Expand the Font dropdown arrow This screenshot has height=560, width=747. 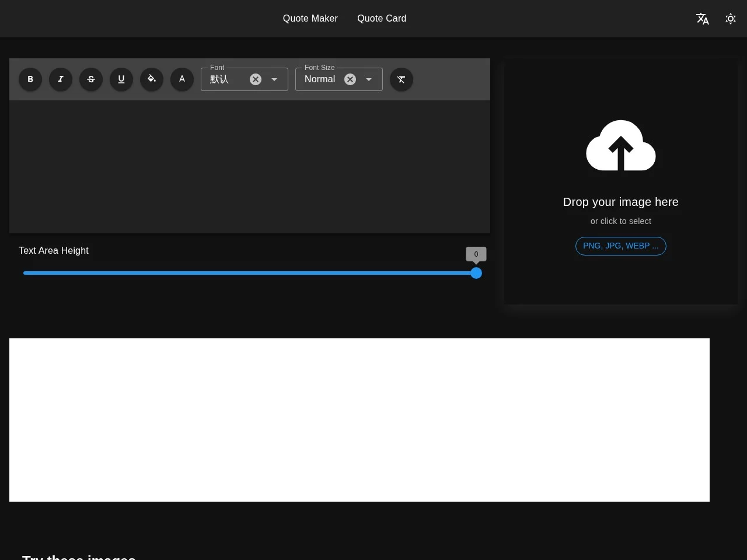pyautogui.click(x=274, y=79)
